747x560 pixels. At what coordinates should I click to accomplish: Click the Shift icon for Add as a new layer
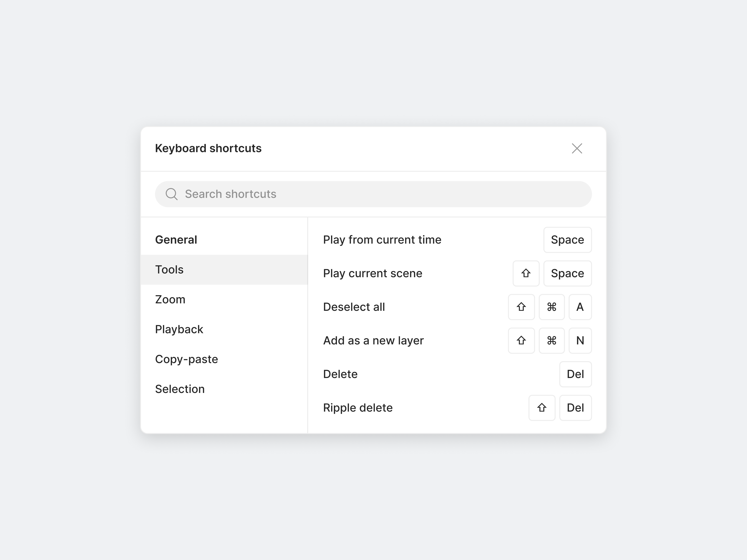point(521,341)
